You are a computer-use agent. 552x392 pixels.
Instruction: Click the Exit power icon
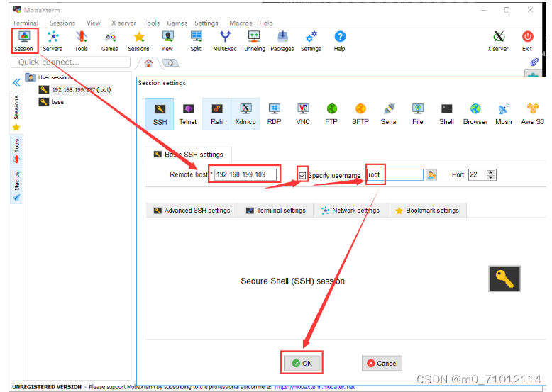pyautogui.click(x=527, y=41)
